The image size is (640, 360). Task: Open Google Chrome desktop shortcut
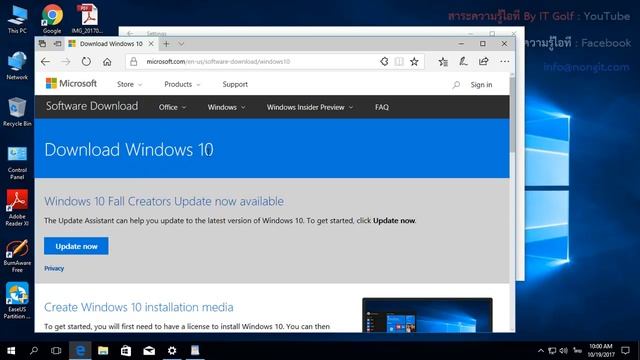pyautogui.click(x=52, y=19)
